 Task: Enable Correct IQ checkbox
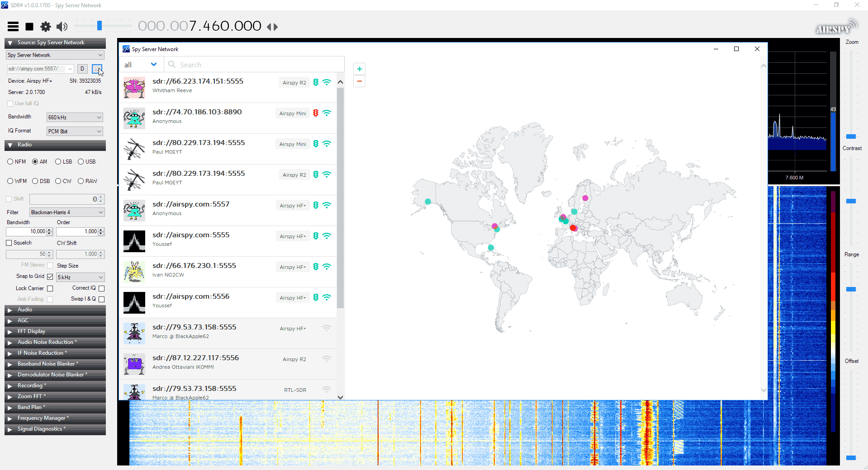[x=101, y=288]
